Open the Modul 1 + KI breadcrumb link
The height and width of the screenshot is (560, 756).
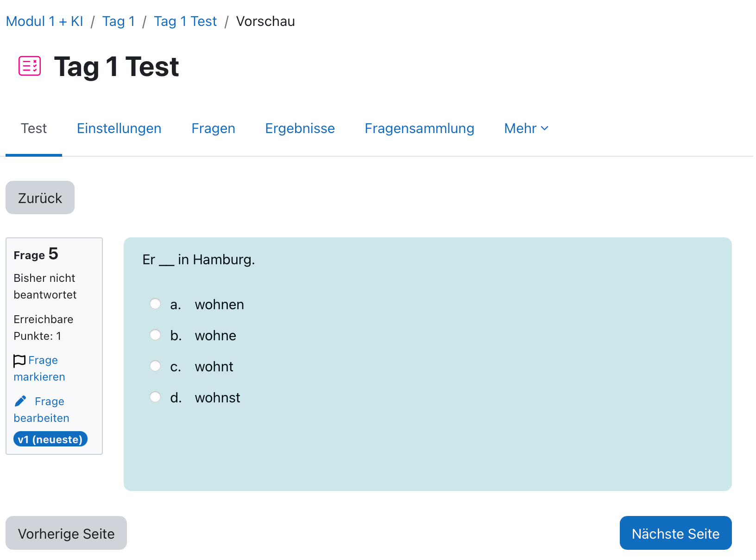[x=44, y=21]
